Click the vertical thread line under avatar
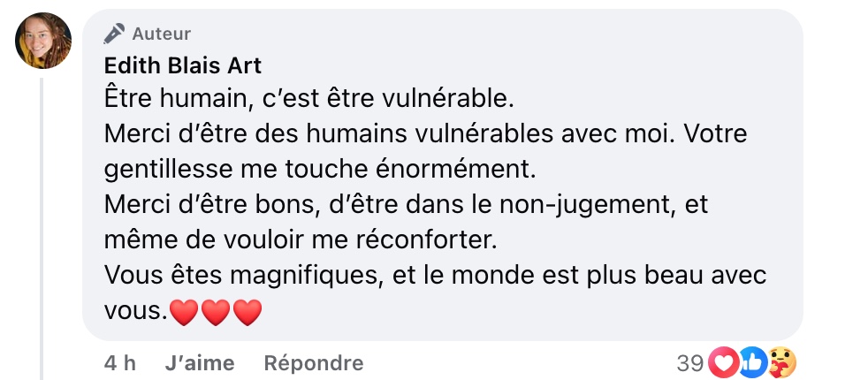Image resolution: width=868 pixels, height=380 pixels. click(x=42, y=221)
